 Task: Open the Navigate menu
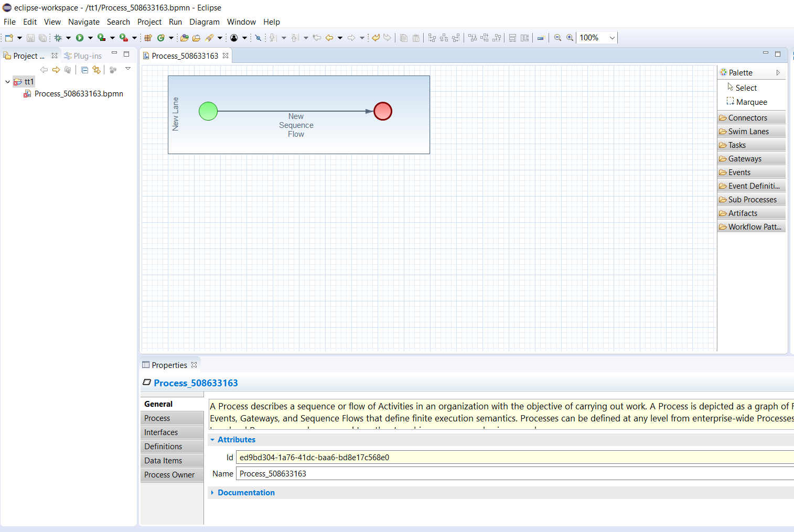[84, 22]
